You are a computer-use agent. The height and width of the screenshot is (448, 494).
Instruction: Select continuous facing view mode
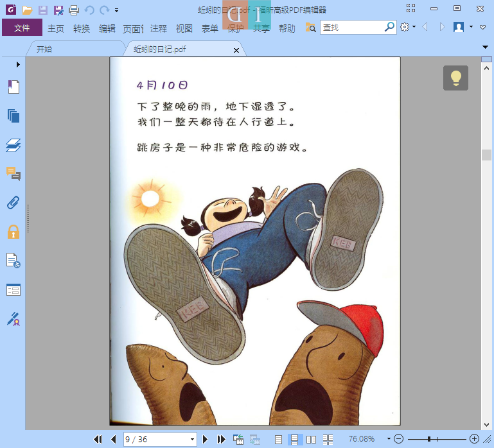point(328,439)
